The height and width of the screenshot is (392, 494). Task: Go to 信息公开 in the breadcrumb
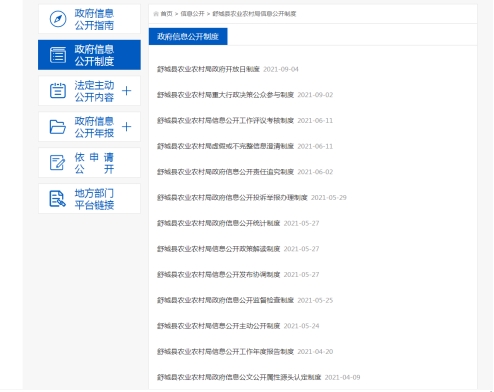pos(192,14)
